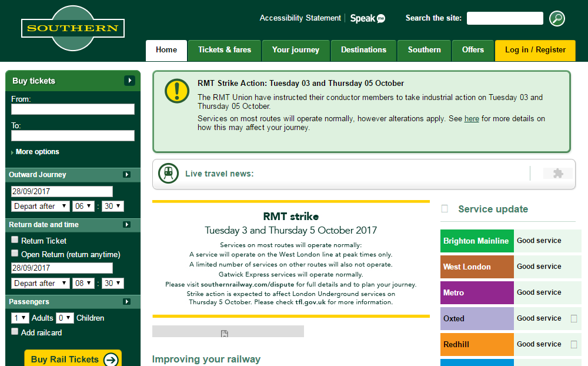Check the Add railcard box
The width and height of the screenshot is (588, 366).
(x=15, y=331)
